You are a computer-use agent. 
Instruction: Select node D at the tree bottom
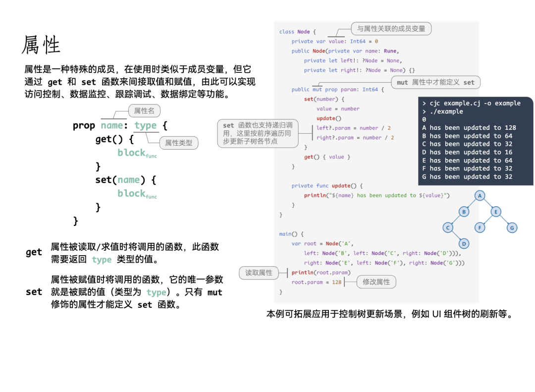pyautogui.click(x=464, y=243)
